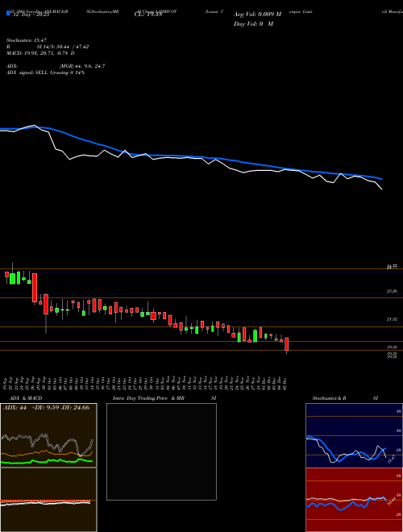
Task: Open the ADX indicator chart panel
Action: click(48, 435)
